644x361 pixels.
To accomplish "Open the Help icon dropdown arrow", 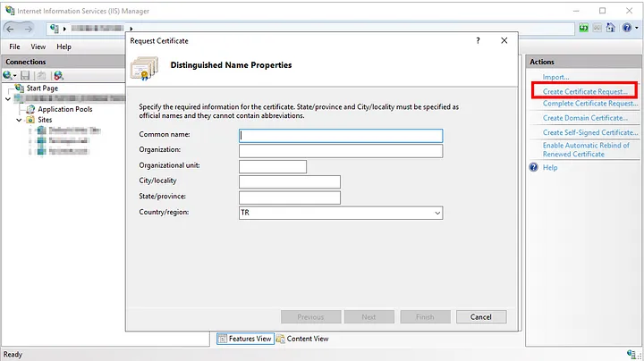I will click(x=637, y=28).
